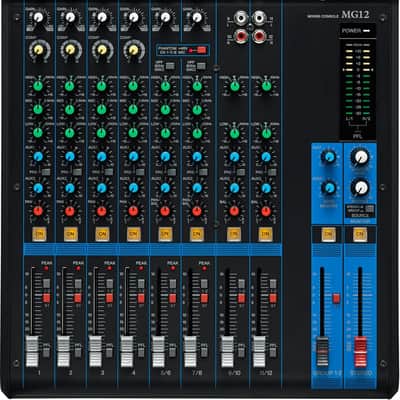Toggle the channel 4 AUX1 PRE switch

pyautogui.click(x=141, y=172)
